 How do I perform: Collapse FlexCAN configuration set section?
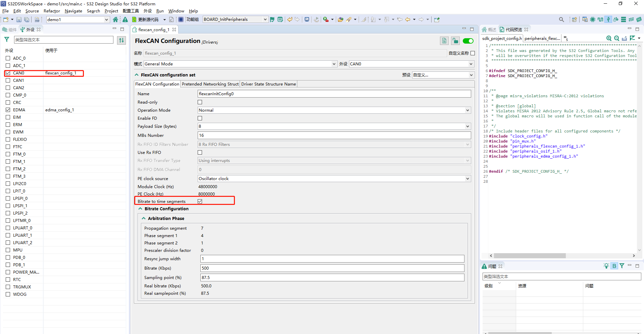point(137,75)
